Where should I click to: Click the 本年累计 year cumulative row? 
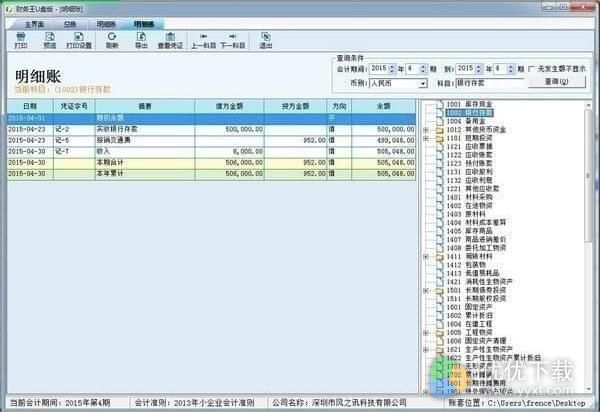tap(211, 174)
